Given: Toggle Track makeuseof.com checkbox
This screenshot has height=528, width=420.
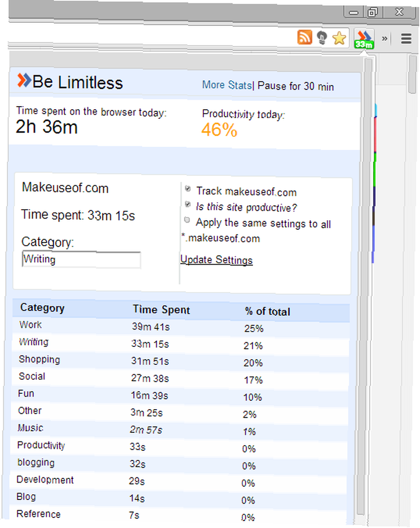Looking at the screenshot, I should pyautogui.click(x=188, y=188).
